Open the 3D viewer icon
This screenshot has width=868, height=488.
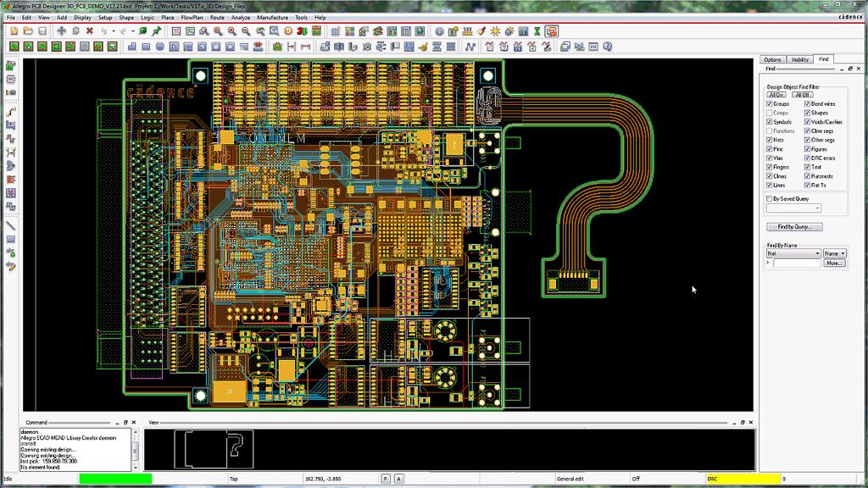[302, 31]
